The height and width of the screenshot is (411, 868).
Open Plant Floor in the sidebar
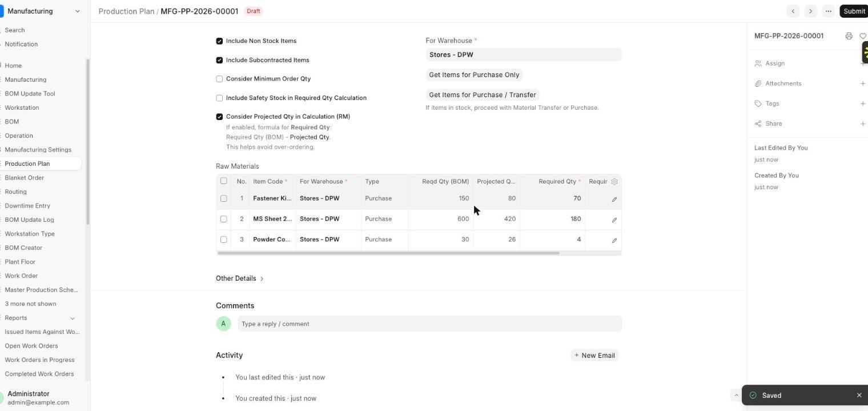point(20,262)
